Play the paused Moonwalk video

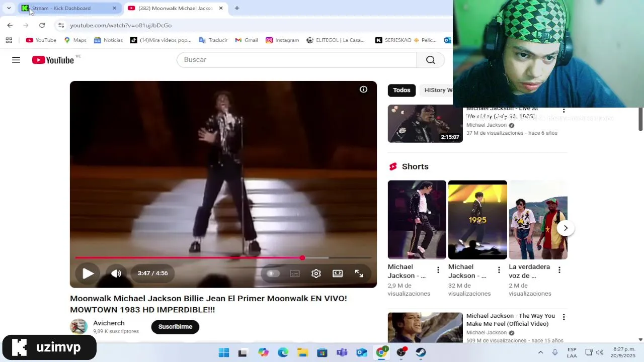click(x=88, y=274)
